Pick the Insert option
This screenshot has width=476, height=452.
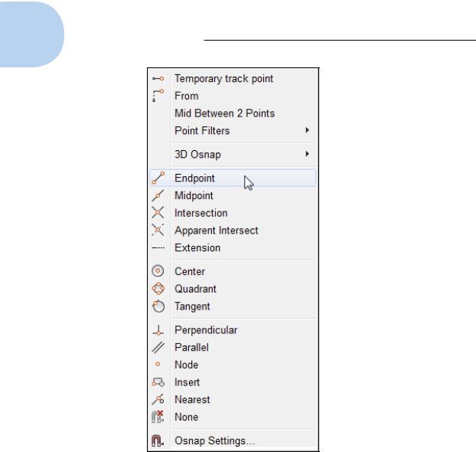click(x=233, y=382)
